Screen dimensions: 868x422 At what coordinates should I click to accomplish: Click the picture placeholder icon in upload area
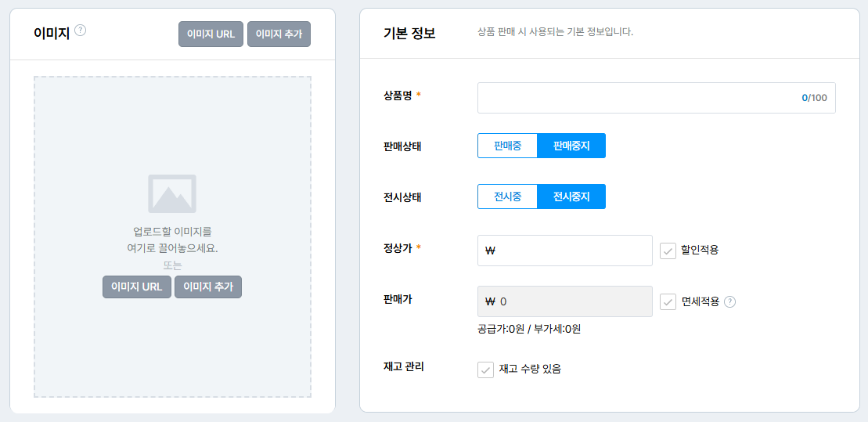[172, 193]
